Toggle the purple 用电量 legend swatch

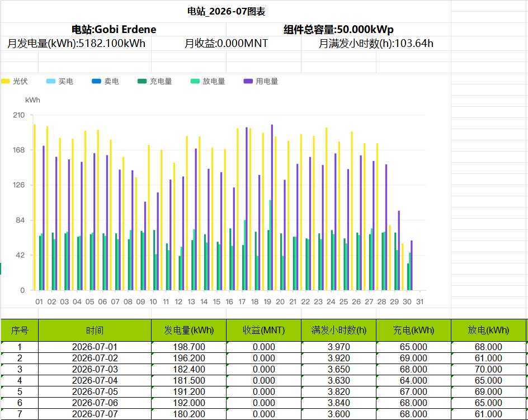(x=248, y=81)
